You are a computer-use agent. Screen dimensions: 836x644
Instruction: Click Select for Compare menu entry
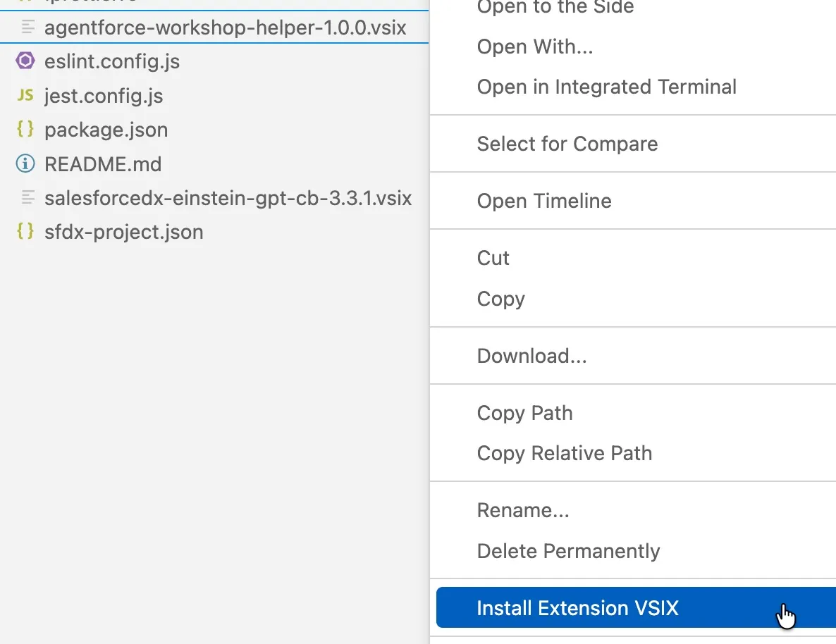[567, 144]
